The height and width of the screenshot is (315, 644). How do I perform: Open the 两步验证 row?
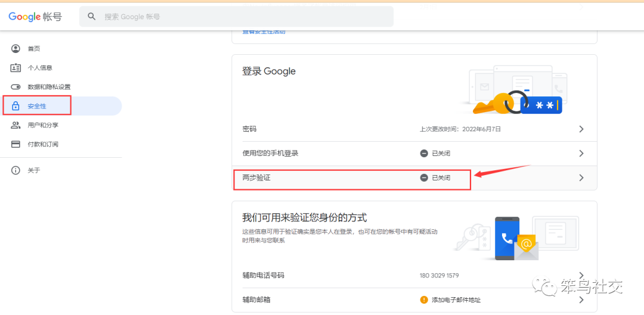click(414, 178)
